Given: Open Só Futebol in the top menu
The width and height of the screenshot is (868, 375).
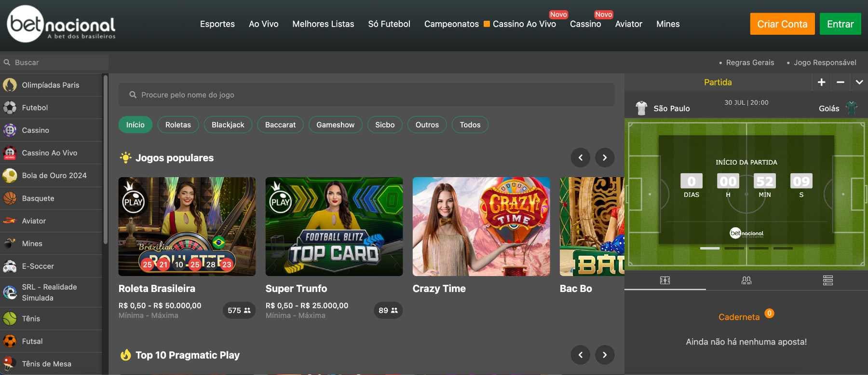Looking at the screenshot, I should [389, 24].
